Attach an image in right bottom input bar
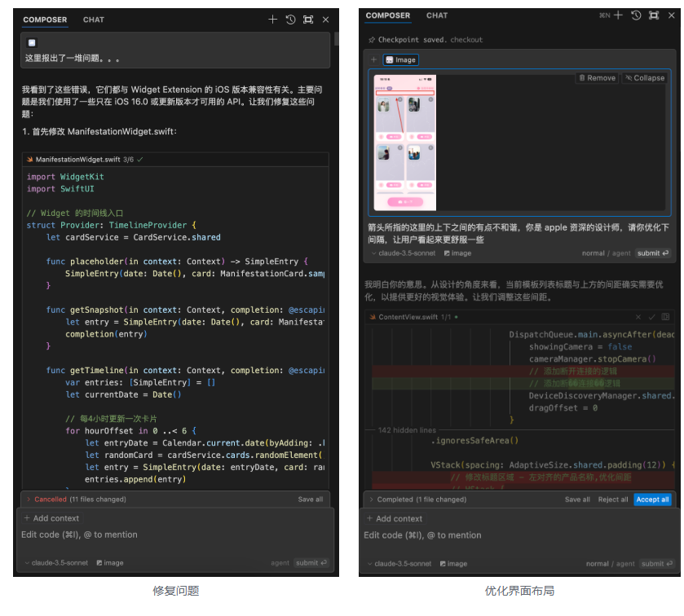 pos(453,564)
